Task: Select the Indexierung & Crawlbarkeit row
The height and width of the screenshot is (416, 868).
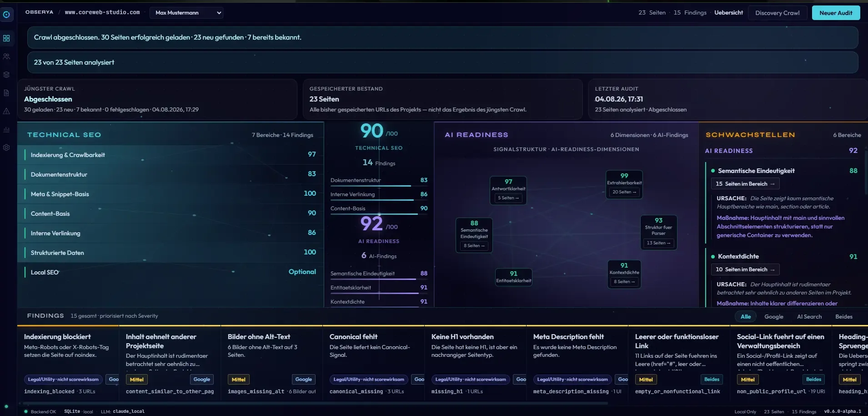Action: (x=171, y=155)
